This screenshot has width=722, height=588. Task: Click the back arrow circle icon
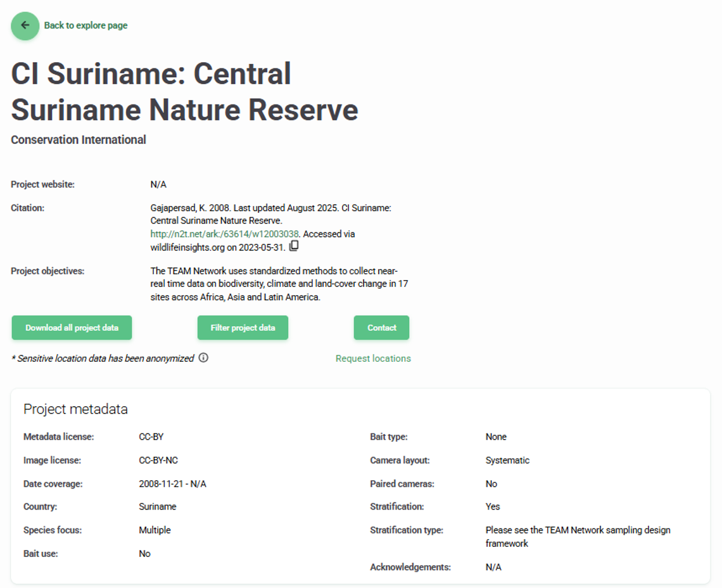(x=25, y=26)
